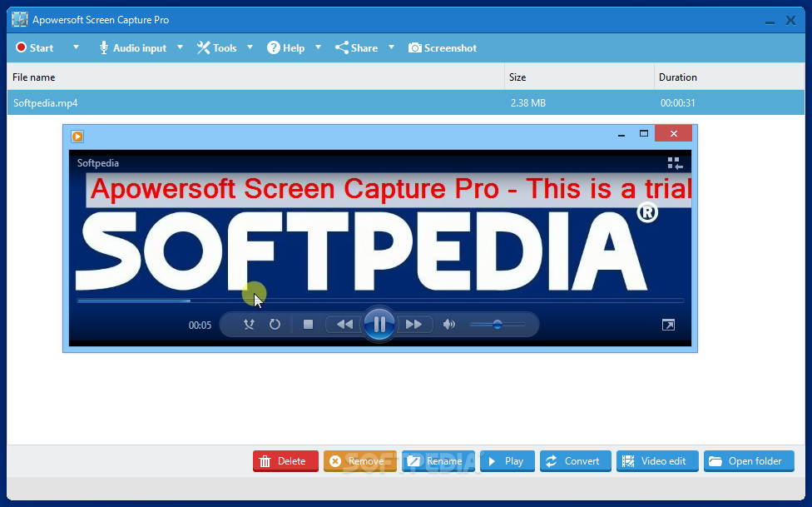
Task: Maximize the media player window
Action: (x=644, y=134)
